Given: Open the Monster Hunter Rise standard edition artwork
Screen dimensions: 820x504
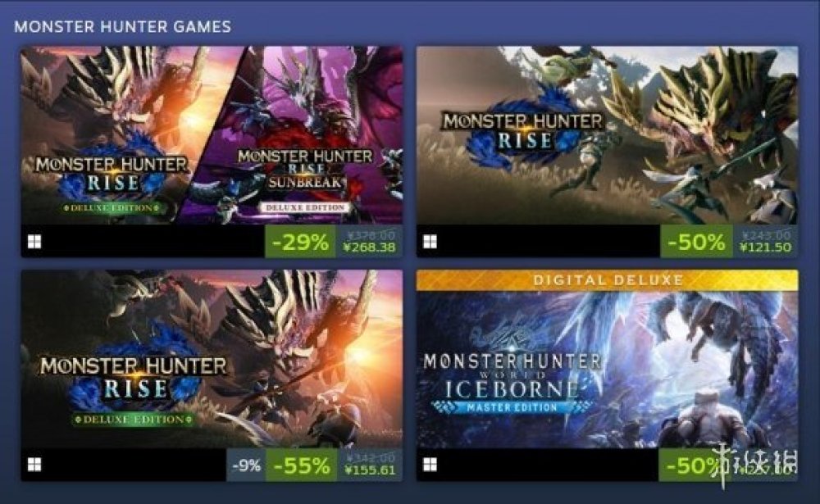Looking at the screenshot, I should click(x=607, y=135).
